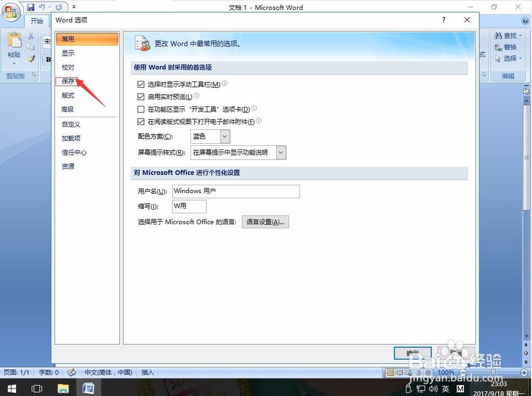Click the 查找 binoculars button
Screen dimensions: 532x396
[505, 36]
